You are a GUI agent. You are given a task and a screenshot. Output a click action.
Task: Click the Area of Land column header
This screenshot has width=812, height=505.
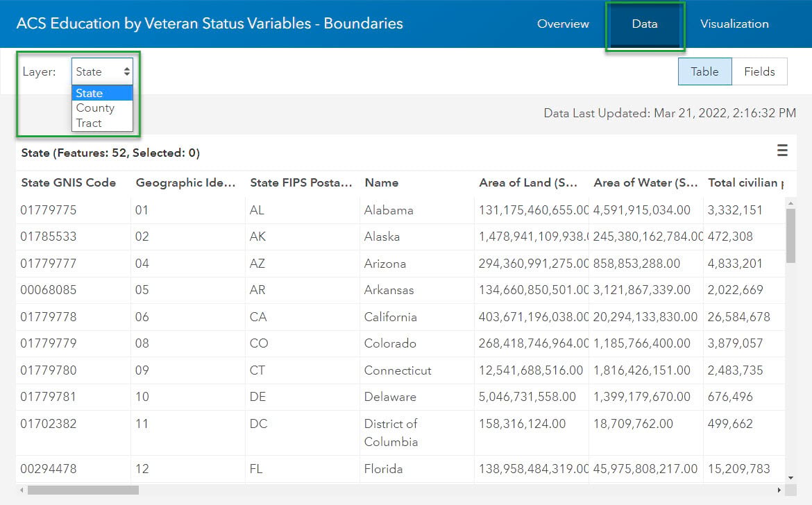click(x=528, y=182)
